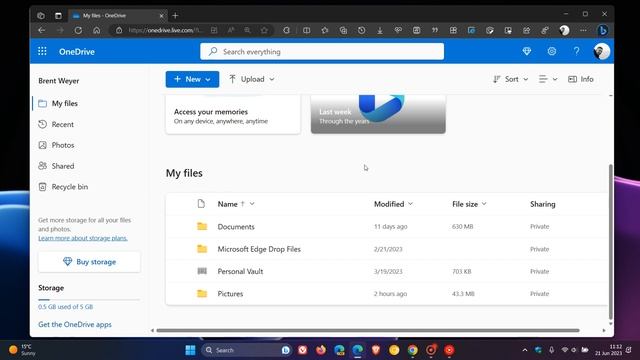The width and height of the screenshot is (640, 360).
Task: Open the tab actions menu icon
Action: [x=58, y=16]
